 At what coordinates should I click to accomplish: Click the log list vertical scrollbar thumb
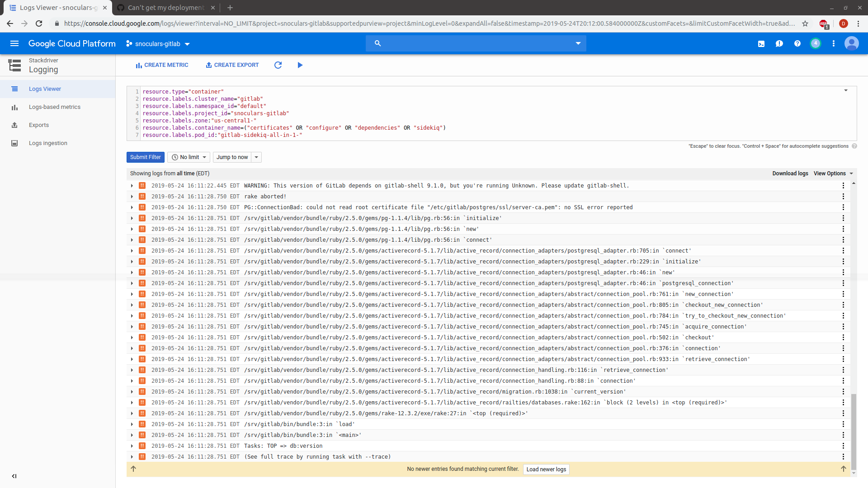tap(854, 432)
